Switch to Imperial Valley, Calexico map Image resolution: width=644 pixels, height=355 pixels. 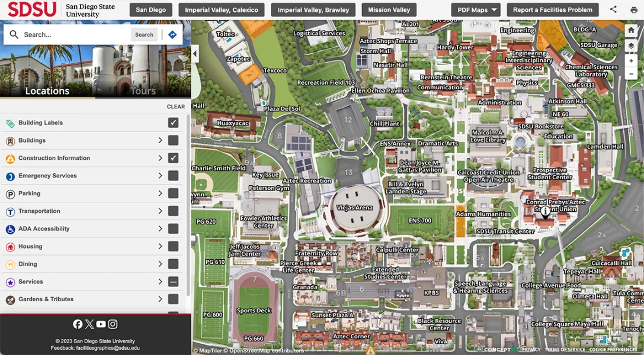pos(222,10)
